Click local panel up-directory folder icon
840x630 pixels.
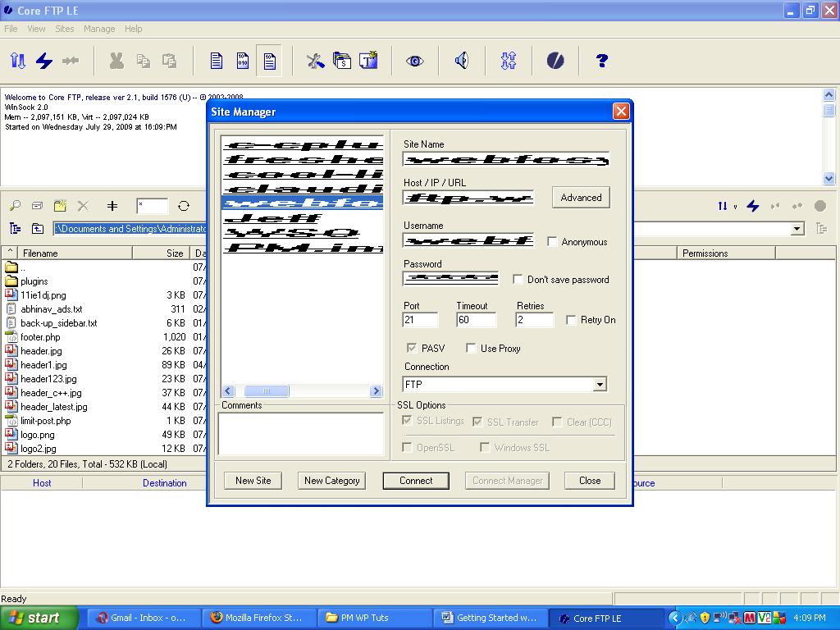(x=38, y=229)
